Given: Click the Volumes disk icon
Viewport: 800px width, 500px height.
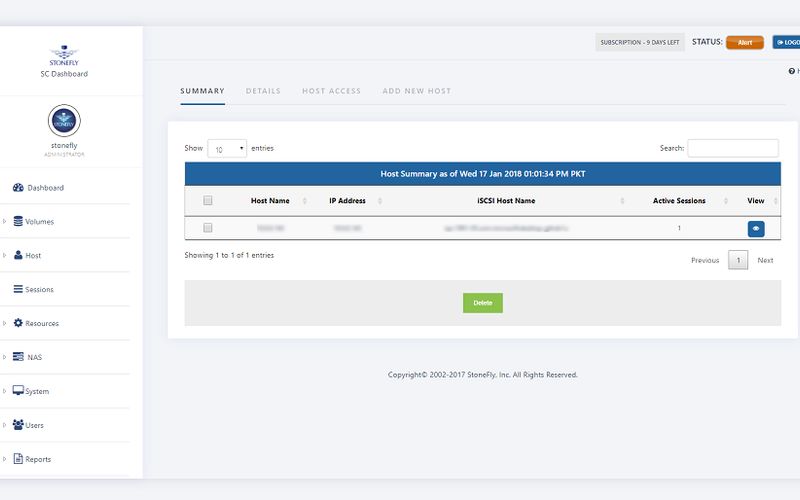Looking at the screenshot, I should coord(18,222).
